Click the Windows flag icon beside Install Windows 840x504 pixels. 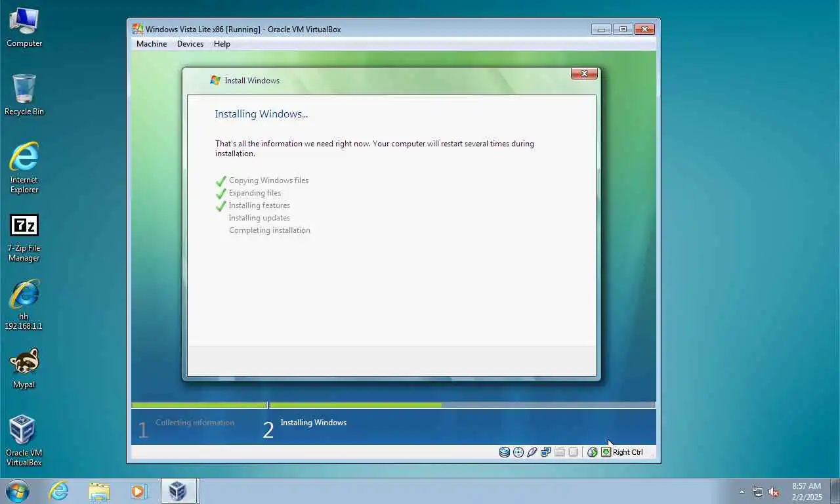click(215, 80)
